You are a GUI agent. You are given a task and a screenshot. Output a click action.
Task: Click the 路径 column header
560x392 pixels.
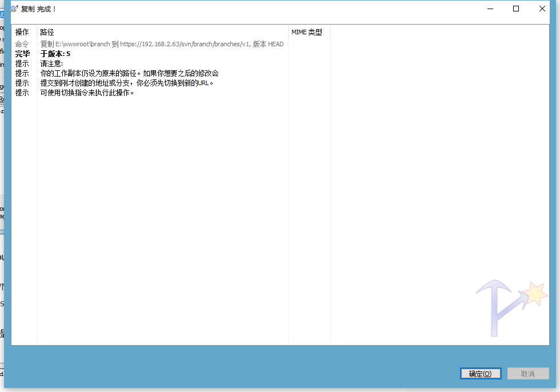[x=162, y=32]
